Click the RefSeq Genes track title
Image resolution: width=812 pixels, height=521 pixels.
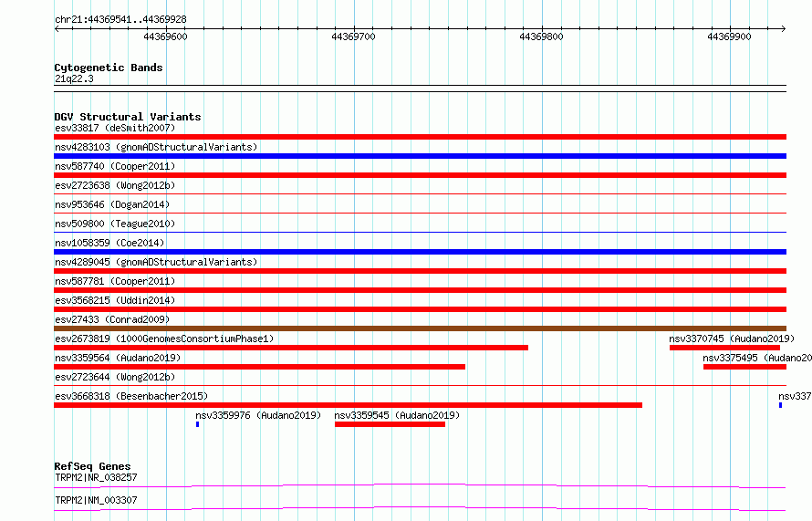pos(92,466)
